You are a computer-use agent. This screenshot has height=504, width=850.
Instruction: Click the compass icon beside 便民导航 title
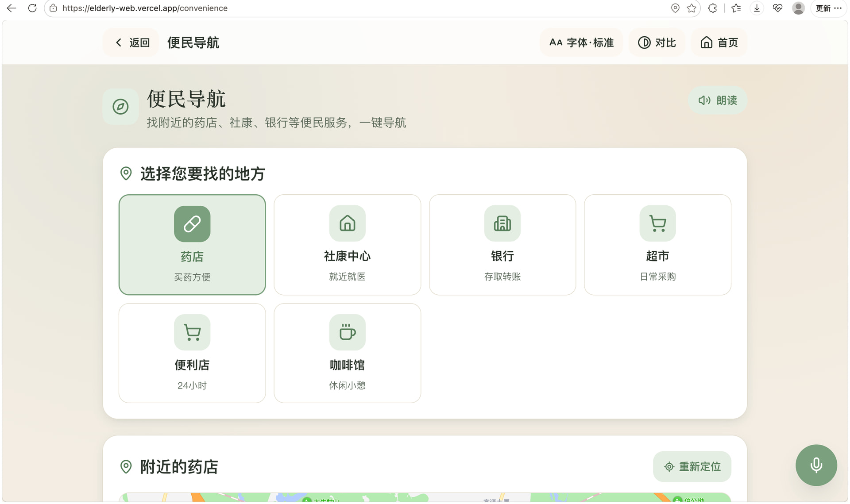[x=120, y=107]
